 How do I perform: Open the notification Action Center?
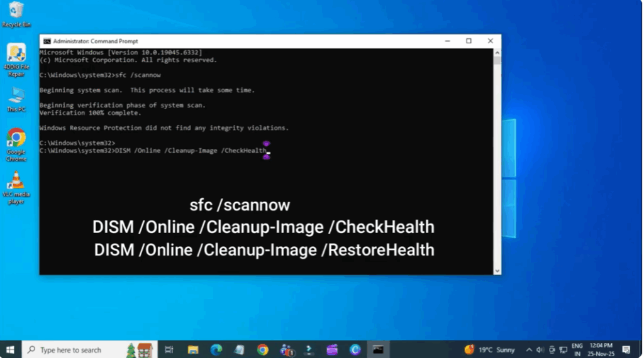click(626, 350)
